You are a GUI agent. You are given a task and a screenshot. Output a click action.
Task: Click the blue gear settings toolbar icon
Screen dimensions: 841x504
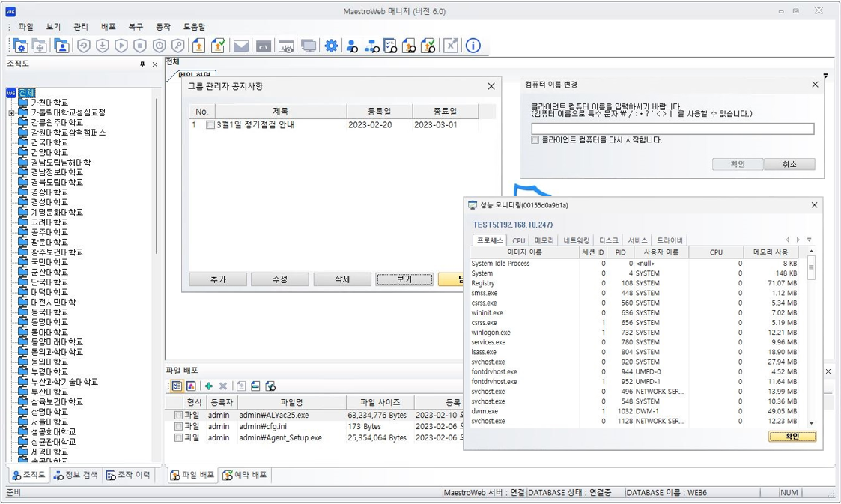point(331,46)
